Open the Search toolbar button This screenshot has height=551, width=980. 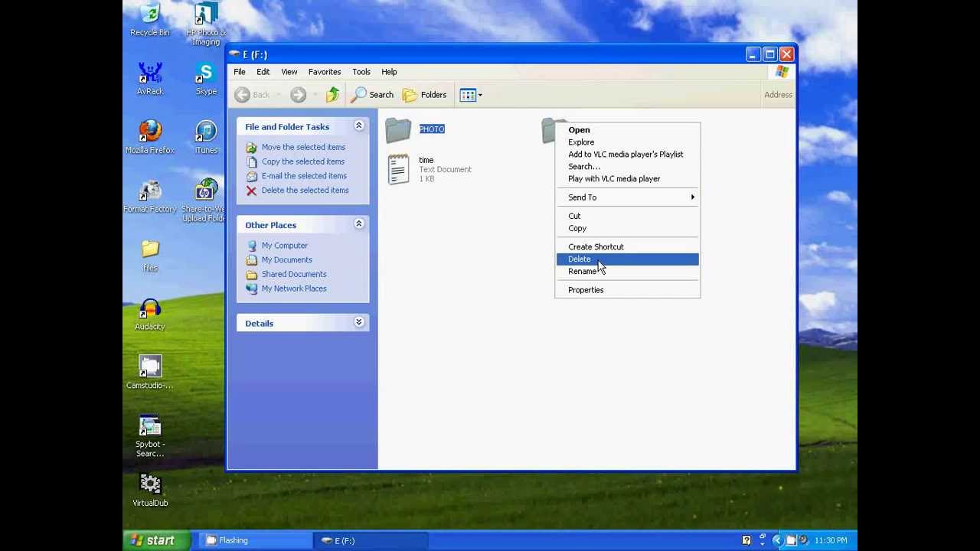373,95
